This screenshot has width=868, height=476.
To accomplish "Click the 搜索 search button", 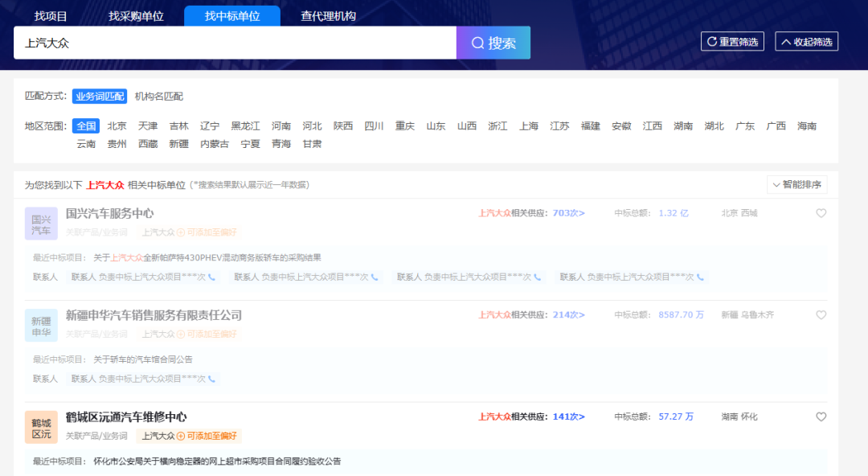I will [x=493, y=43].
